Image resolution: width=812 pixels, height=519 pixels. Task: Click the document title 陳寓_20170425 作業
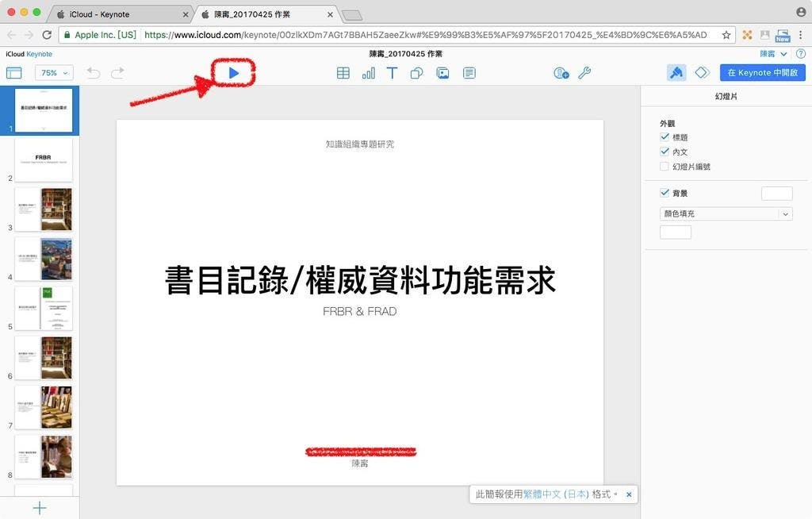coord(405,54)
